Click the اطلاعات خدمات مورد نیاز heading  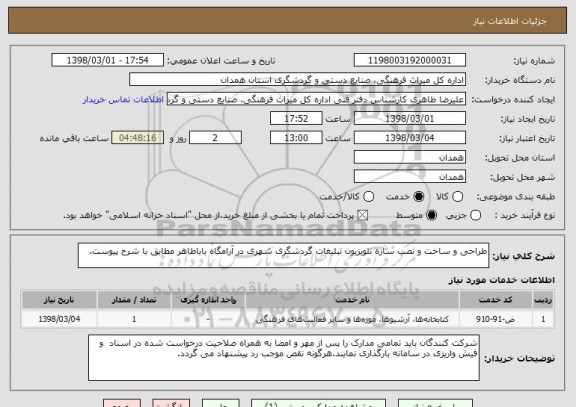click(x=501, y=280)
